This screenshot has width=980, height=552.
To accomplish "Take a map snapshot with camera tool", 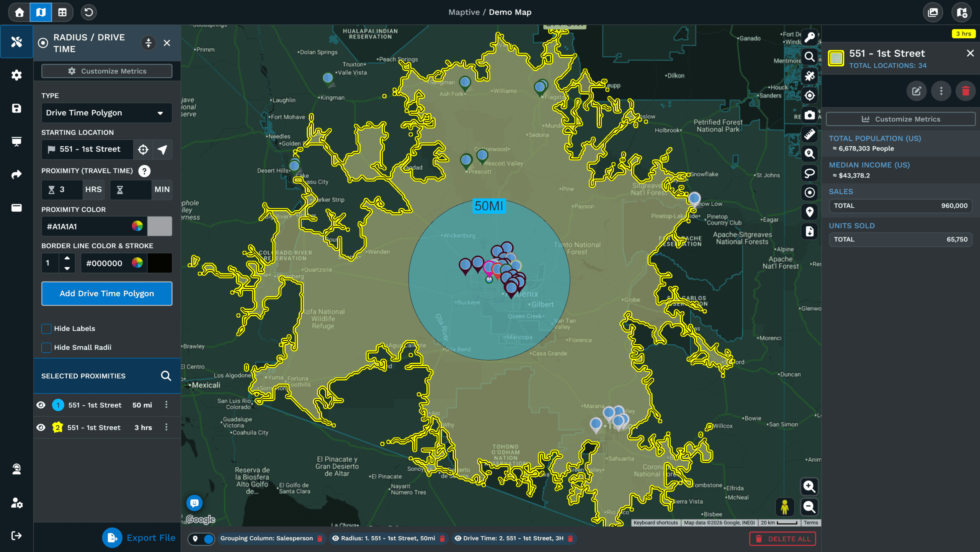I will [810, 115].
